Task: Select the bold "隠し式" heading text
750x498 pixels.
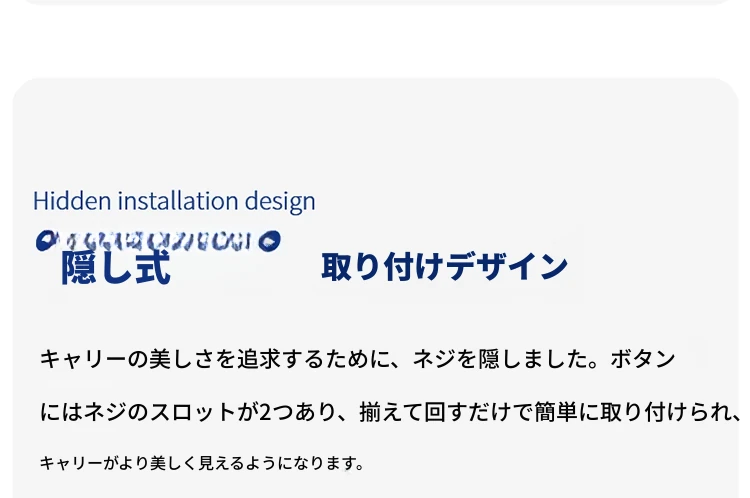Action: coord(116,268)
